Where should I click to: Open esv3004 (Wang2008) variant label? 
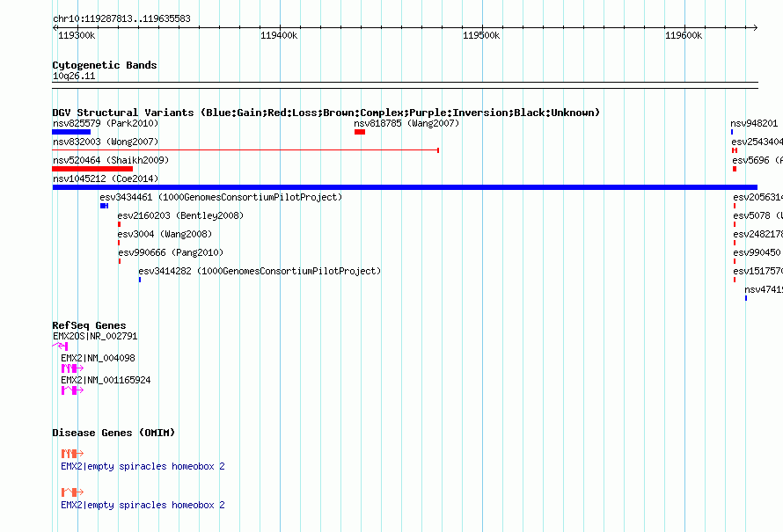coord(165,234)
